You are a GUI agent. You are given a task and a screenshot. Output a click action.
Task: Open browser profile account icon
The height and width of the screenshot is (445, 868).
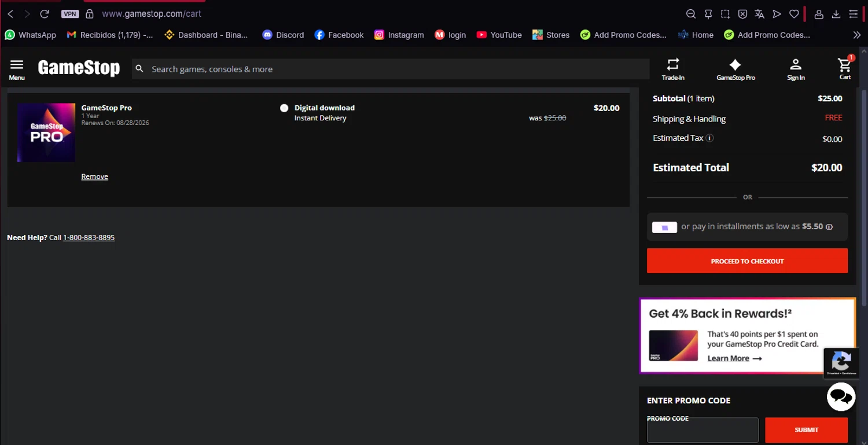tap(819, 14)
